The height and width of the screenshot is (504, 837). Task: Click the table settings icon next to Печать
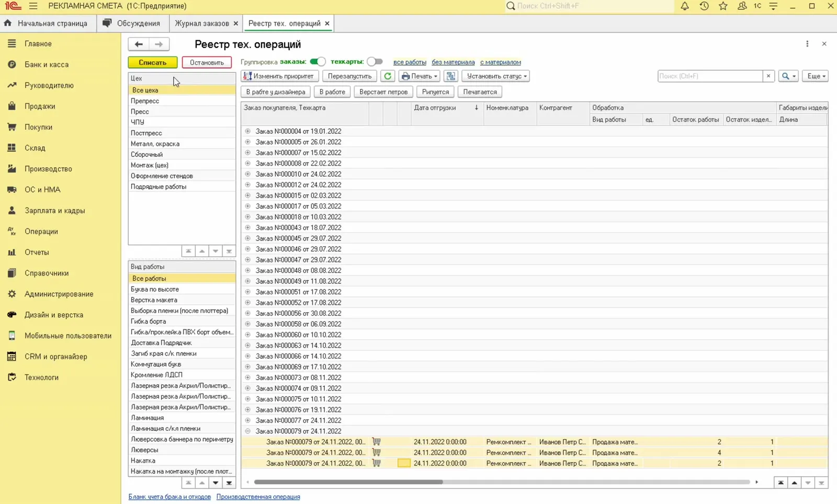[x=451, y=76]
